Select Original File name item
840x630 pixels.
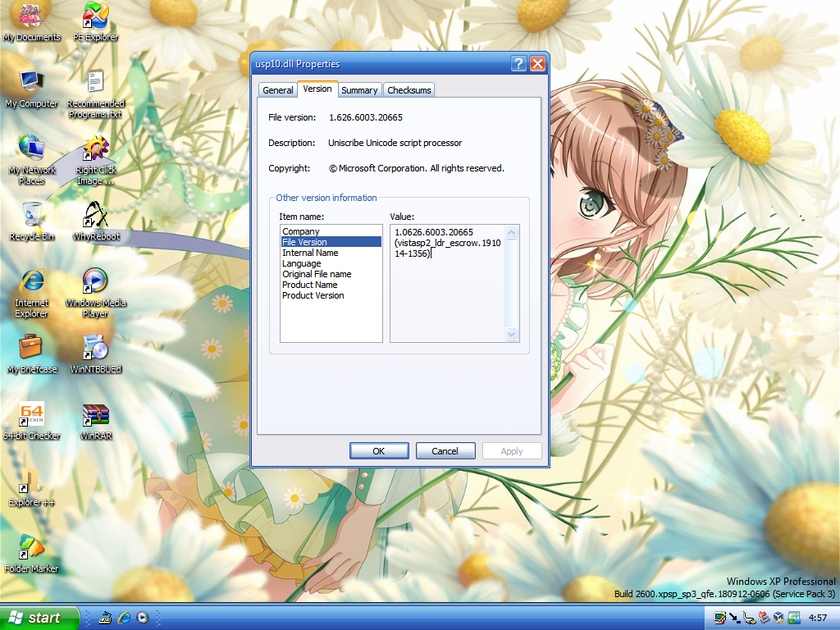331,274
